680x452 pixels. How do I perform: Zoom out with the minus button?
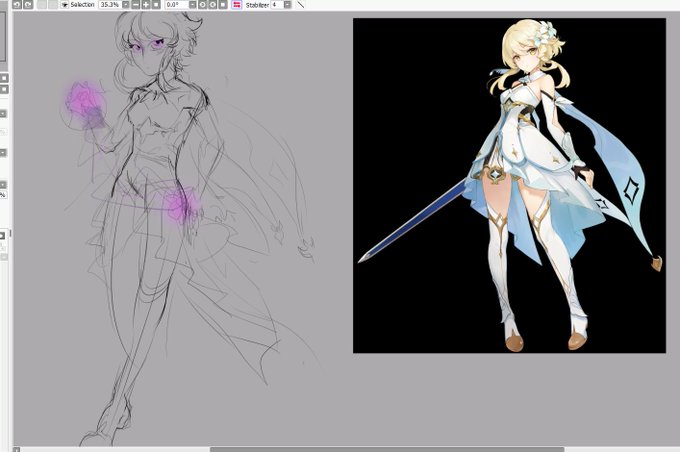135,5
